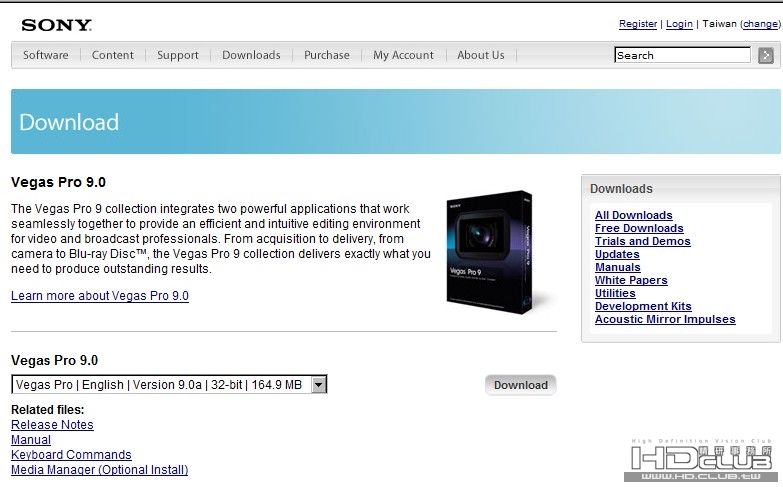Image resolution: width=783 pixels, height=487 pixels.
Task: Open the Development Kits link
Action: tap(643, 306)
